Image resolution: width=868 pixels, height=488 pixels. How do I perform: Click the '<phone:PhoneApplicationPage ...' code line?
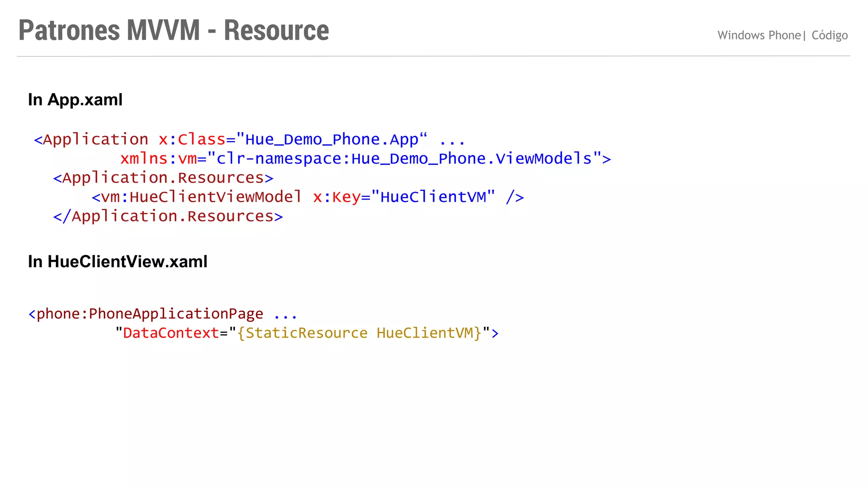tap(163, 314)
